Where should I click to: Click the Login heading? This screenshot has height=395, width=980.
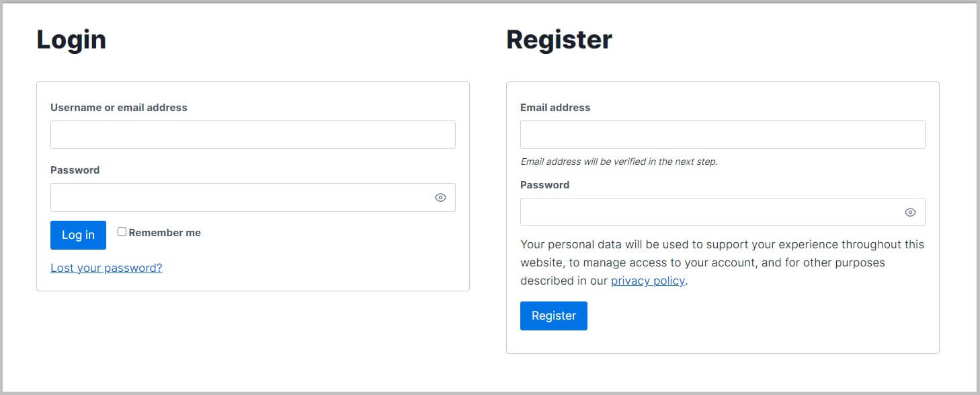71,40
